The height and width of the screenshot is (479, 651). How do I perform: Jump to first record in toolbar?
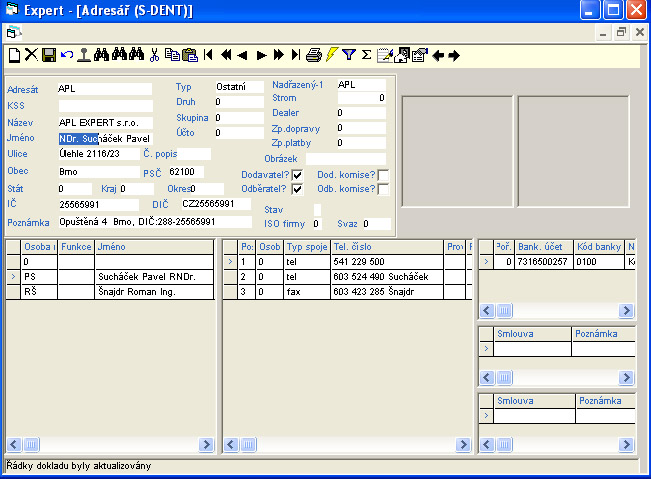tap(208, 55)
